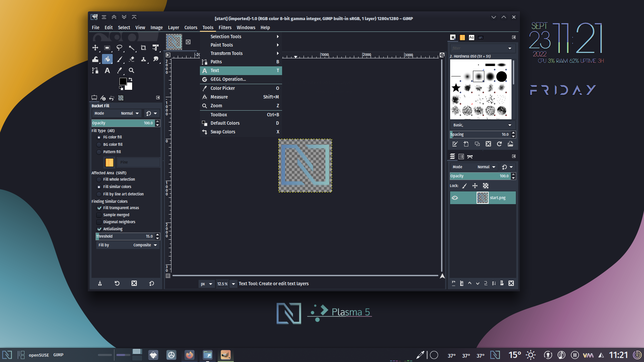Raise the layer with up arrow
Screen dimensions: 644x362
pyautogui.click(x=470, y=283)
